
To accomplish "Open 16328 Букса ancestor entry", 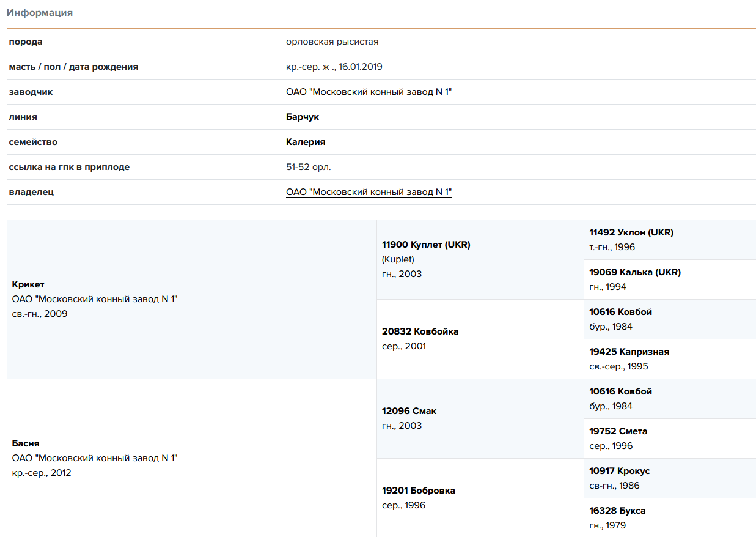I will 617,511.
